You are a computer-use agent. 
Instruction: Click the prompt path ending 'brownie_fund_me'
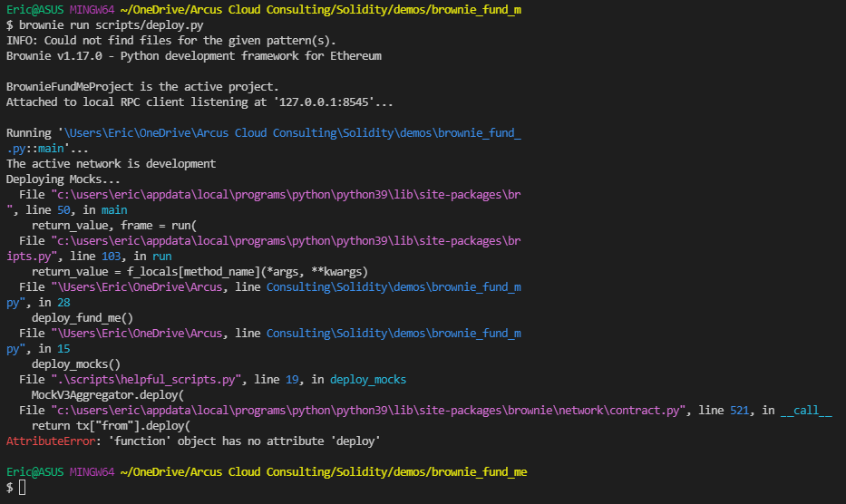(324, 472)
